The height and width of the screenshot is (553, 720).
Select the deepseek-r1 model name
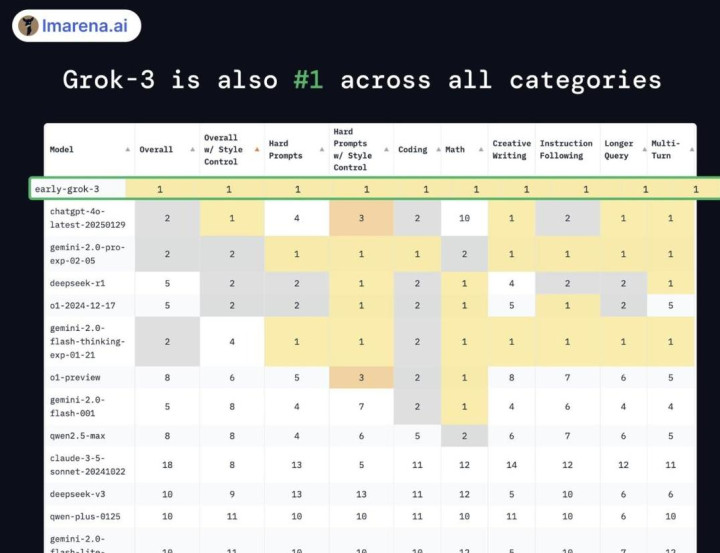(x=77, y=283)
